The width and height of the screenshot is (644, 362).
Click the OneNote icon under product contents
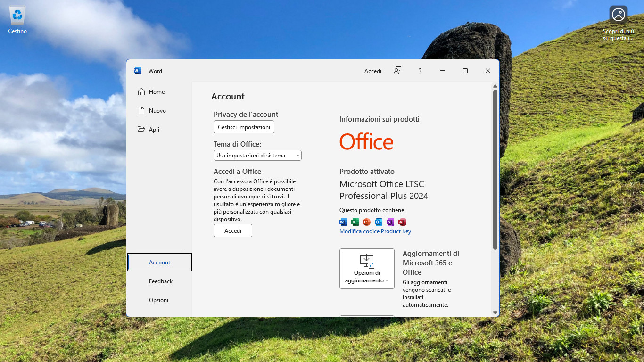tap(390, 222)
